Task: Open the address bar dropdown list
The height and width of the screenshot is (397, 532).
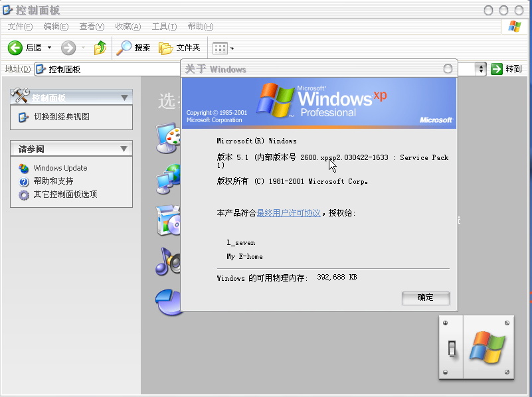Action: coord(481,69)
